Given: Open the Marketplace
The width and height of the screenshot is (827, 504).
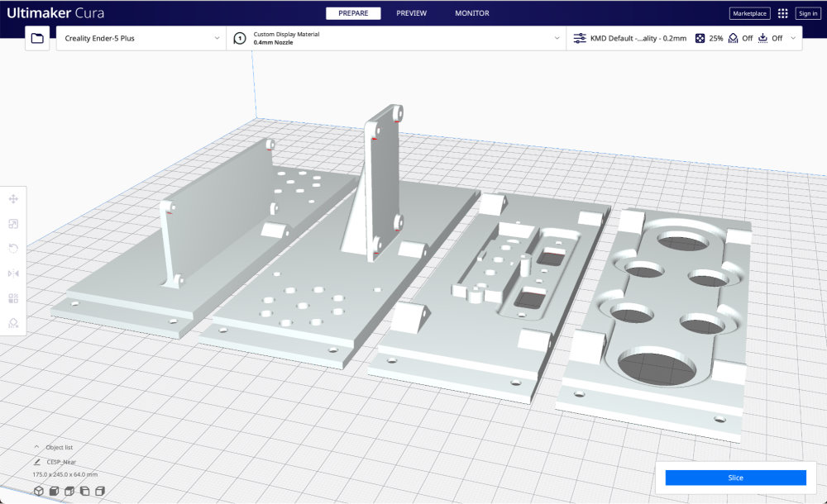Looking at the screenshot, I should pos(749,13).
